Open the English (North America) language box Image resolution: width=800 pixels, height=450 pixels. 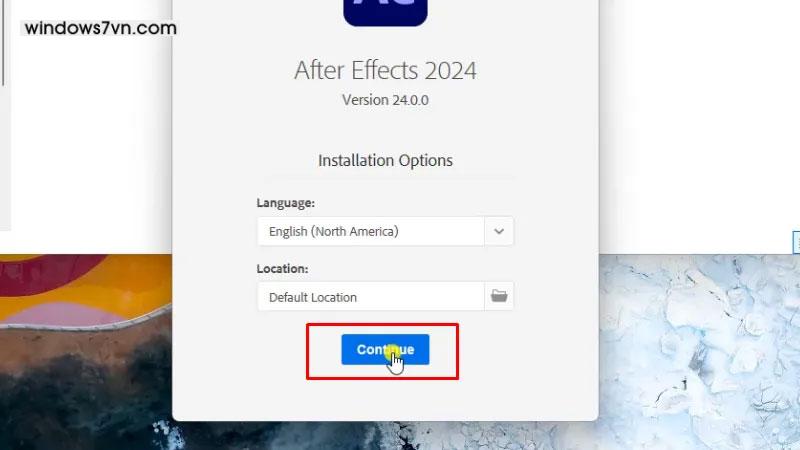371,231
